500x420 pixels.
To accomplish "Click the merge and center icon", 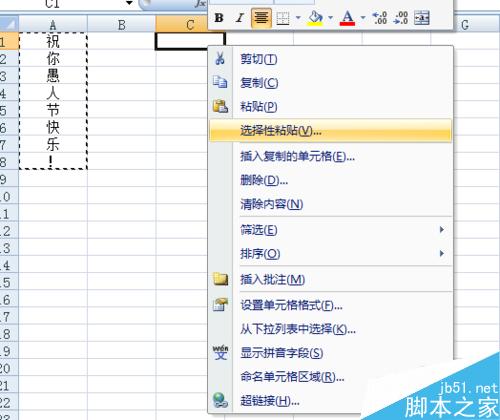I will click(422, 18).
